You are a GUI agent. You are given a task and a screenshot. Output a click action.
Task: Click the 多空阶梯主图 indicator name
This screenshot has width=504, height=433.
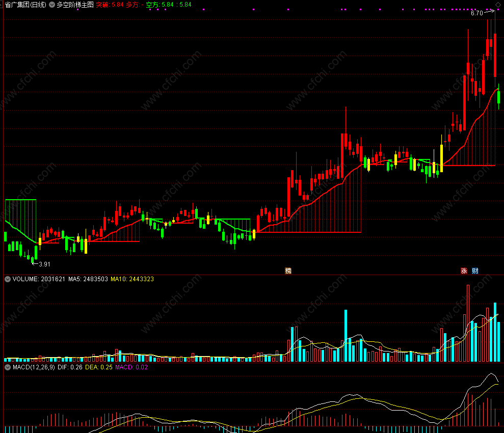(x=75, y=5)
